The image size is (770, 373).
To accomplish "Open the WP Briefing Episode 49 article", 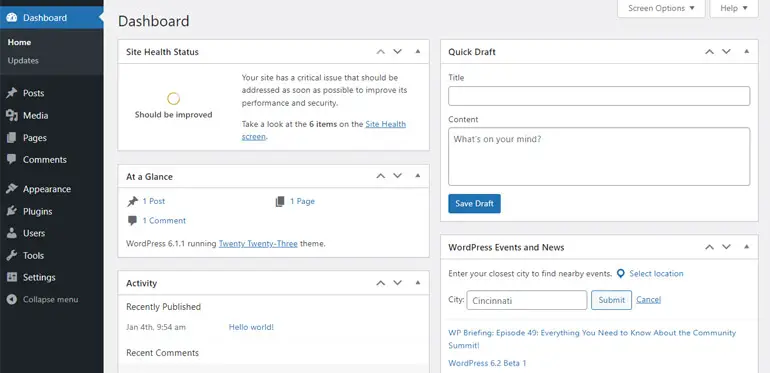I will [592, 339].
